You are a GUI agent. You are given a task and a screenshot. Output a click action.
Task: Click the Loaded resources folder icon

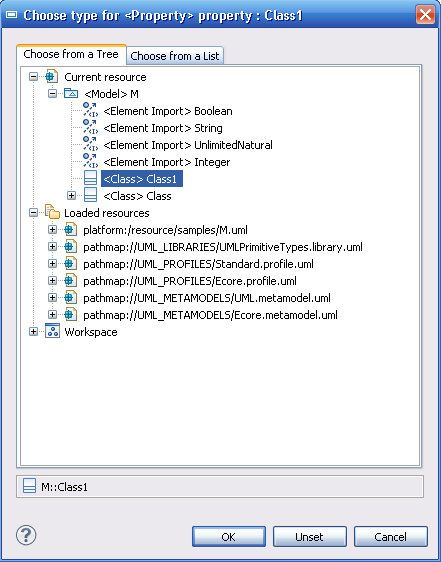pyautogui.click(x=52, y=212)
